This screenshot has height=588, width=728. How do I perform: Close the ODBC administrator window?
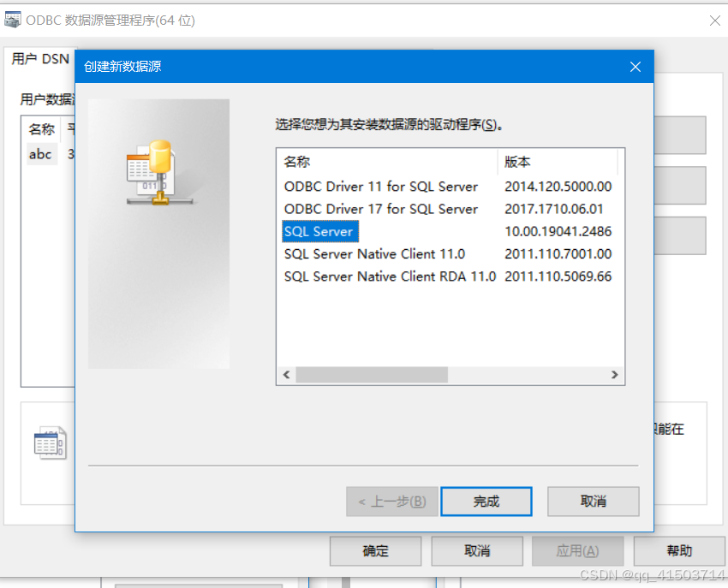[714, 21]
